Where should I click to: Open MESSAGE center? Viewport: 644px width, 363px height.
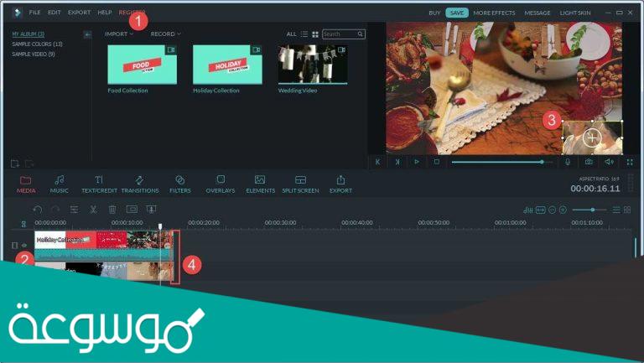pyautogui.click(x=538, y=13)
